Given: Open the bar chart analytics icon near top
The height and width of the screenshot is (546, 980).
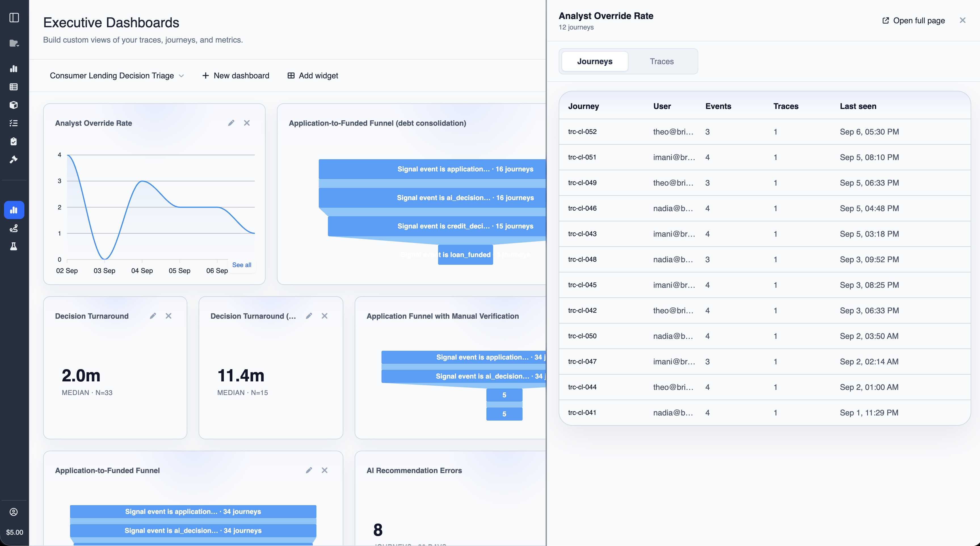Looking at the screenshot, I should [x=14, y=68].
